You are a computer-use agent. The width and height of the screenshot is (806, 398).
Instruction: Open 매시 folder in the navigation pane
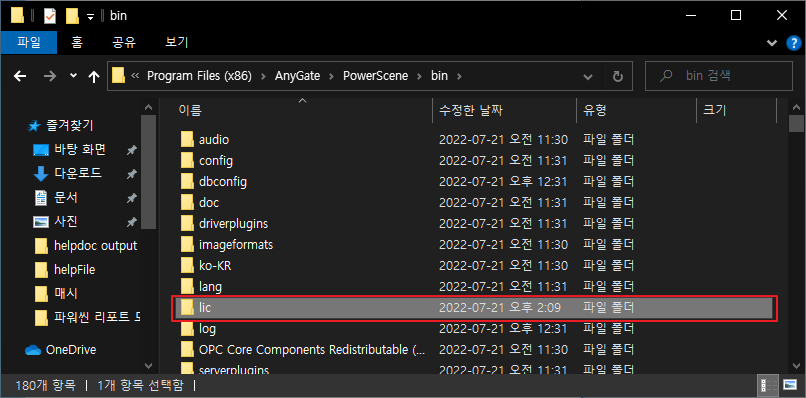[66, 294]
